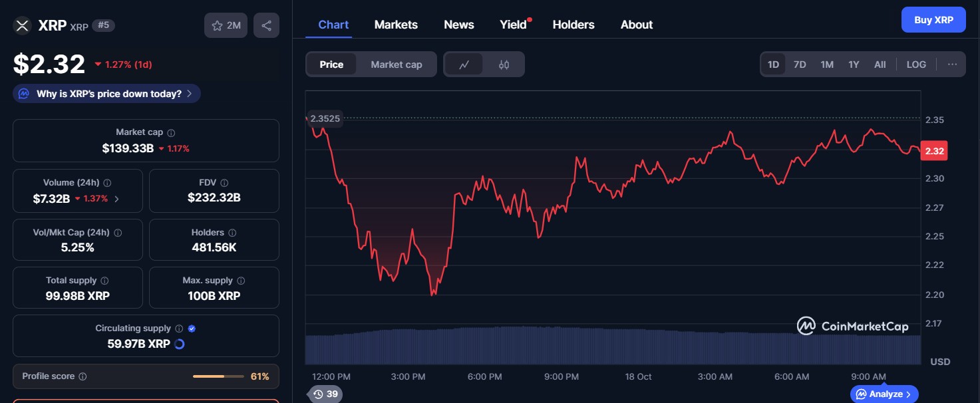The width and height of the screenshot is (980, 403).
Task: Switch to the Holders tab
Action: [573, 25]
